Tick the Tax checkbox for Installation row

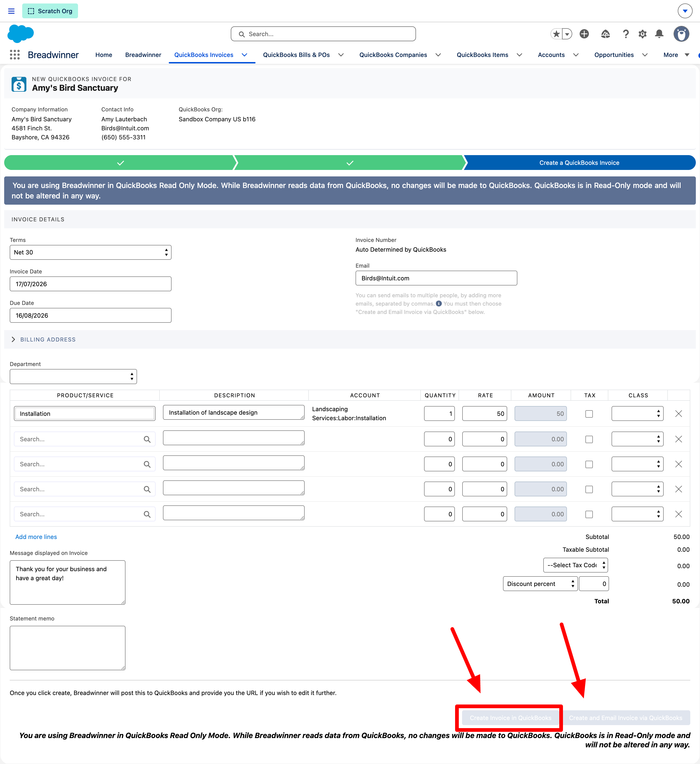click(x=589, y=414)
